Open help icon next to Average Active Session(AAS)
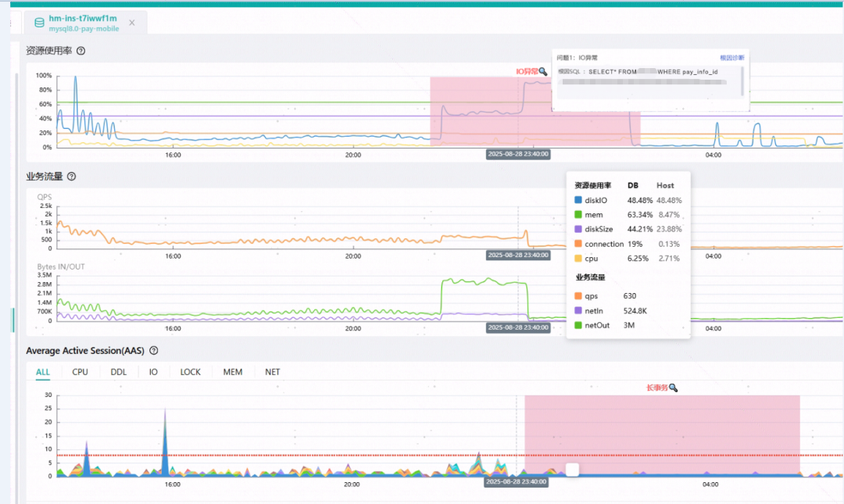 click(x=153, y=351)
